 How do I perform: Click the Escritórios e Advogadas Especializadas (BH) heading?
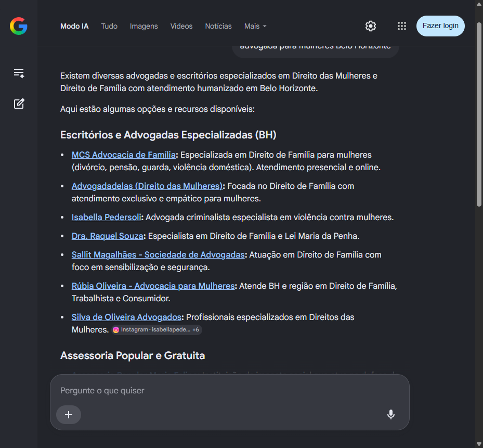168,135
